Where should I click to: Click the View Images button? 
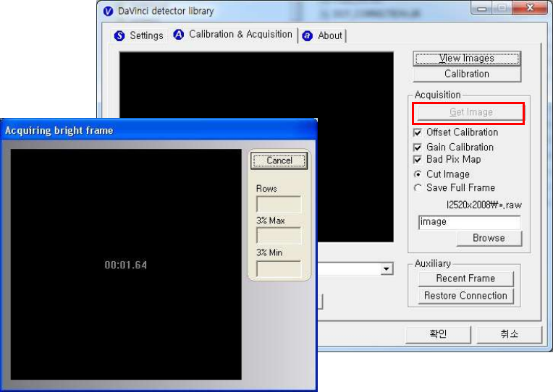467,59
